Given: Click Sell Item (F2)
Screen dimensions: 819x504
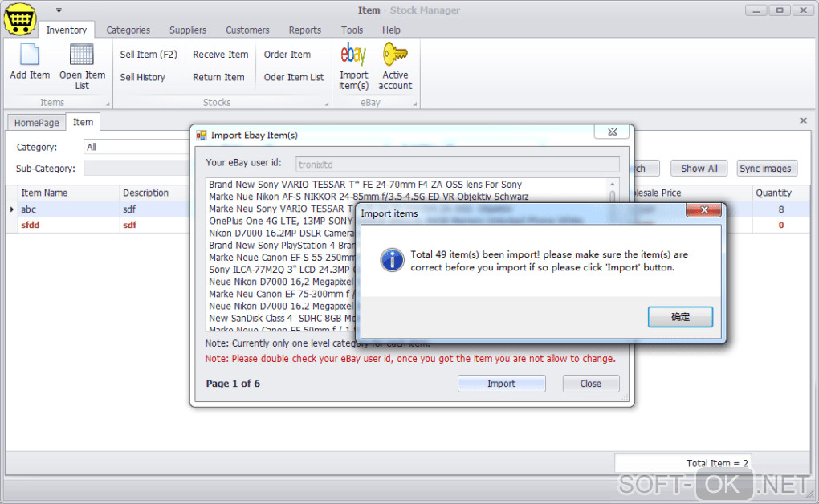Looking at the screenshot, I should (149, 55).
